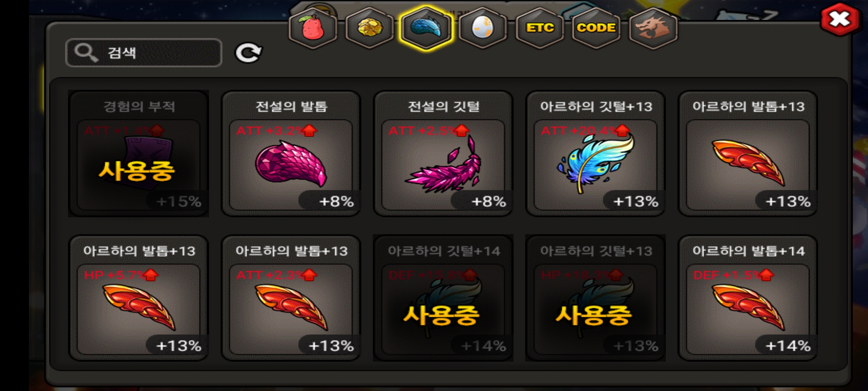The image size is (868, 391).
Task: Close the inventory window with red X
Action: tap(840, 19)
